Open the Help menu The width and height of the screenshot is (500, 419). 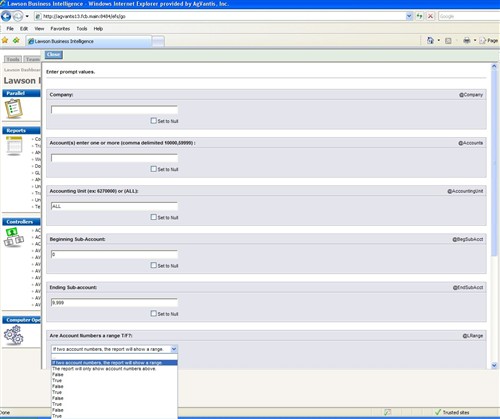pyautogui.click(x=98, y=29)
